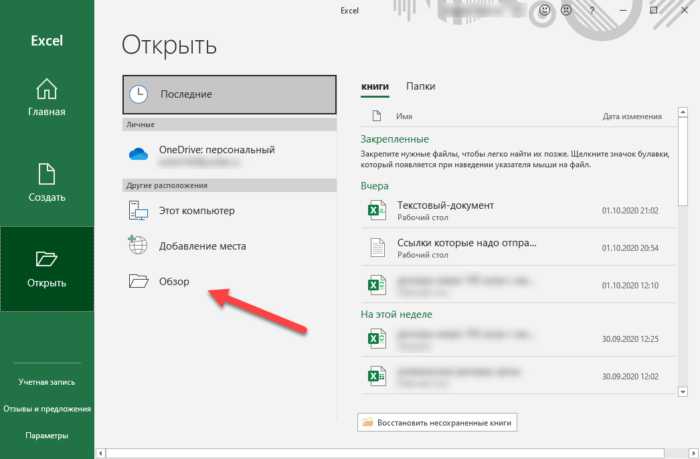Send a smile feedback face icon
Screen dimensions: 700x459
(544, 10)
